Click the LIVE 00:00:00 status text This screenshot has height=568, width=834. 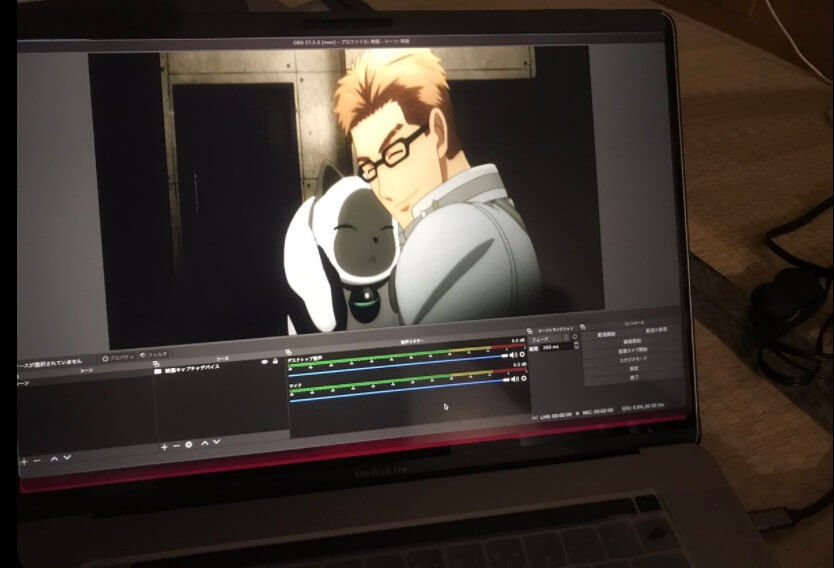tap(556, 416)
